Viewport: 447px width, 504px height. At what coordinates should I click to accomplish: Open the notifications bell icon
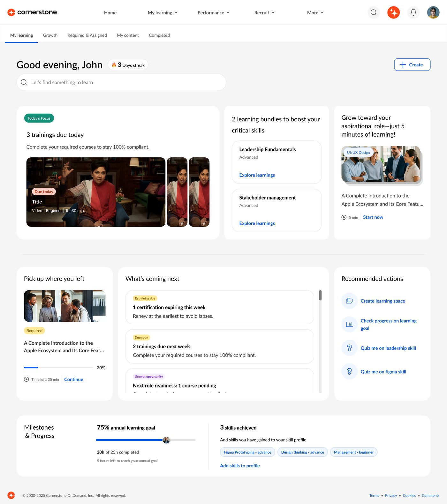point(413,12)
